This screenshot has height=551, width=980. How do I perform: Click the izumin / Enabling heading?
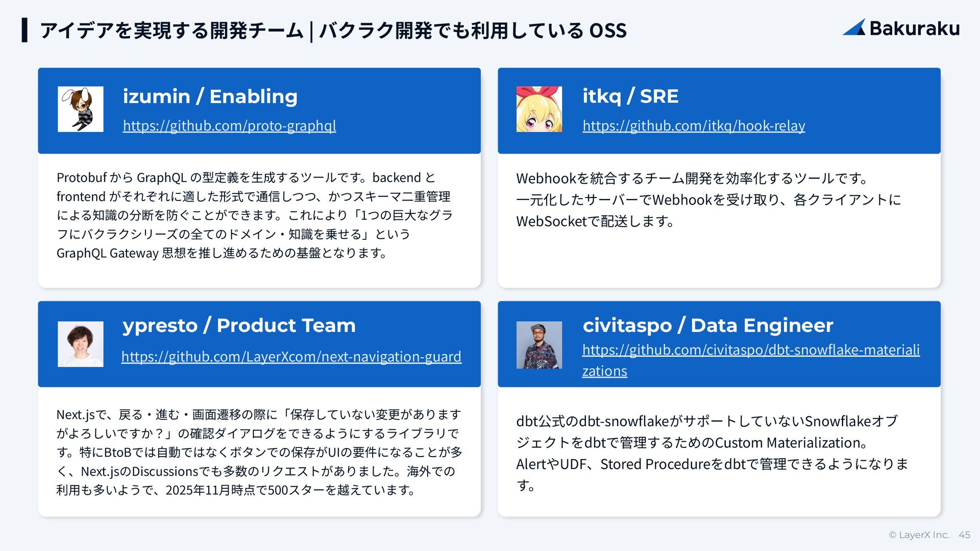click(x=210, y=96)
